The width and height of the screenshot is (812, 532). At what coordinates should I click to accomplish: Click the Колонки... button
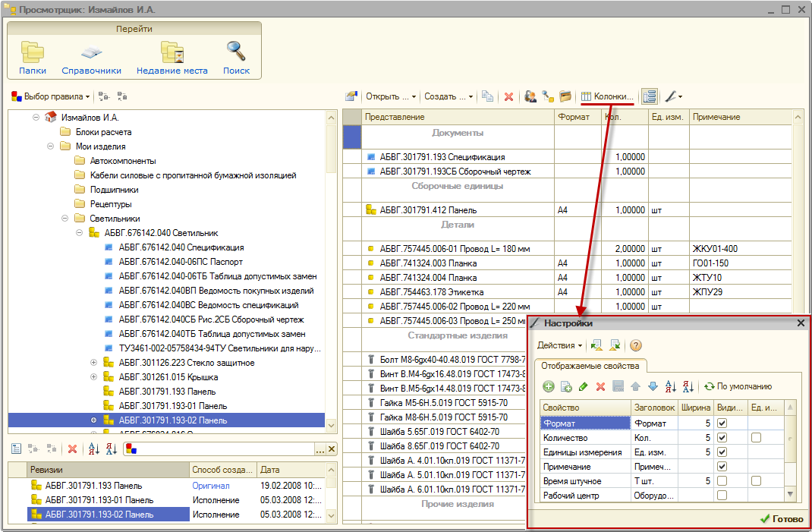pos(607,97)
